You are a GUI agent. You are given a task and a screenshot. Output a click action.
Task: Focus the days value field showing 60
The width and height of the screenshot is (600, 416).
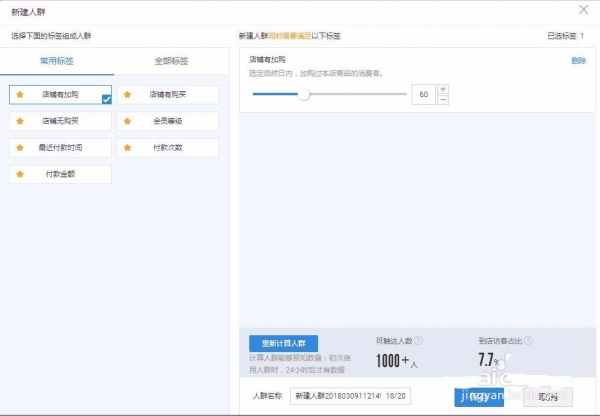tap(423, 95)
